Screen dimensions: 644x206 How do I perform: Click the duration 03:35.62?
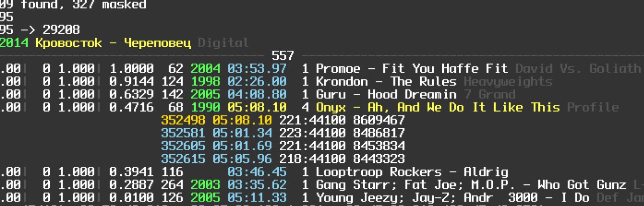coord(257,185)
